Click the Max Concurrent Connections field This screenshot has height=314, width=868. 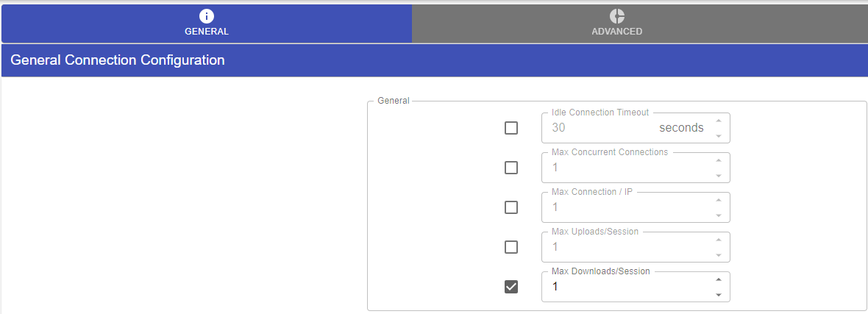pyautogui.click(x=625, y=168)
